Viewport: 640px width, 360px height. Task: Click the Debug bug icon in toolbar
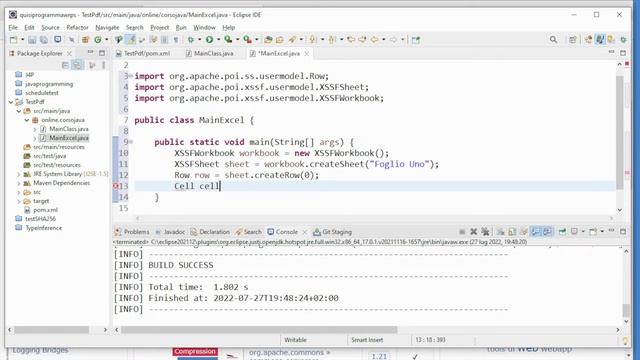tap(191, 40)
